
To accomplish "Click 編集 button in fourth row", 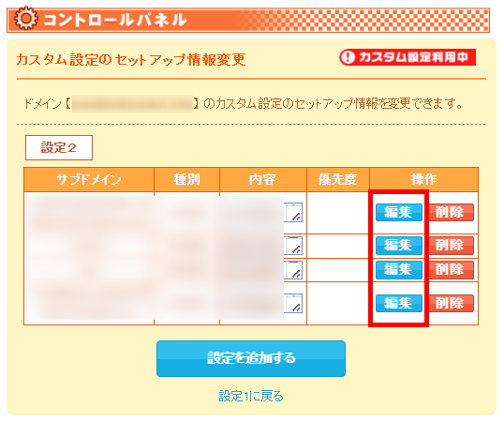I will tap(399, 303).
